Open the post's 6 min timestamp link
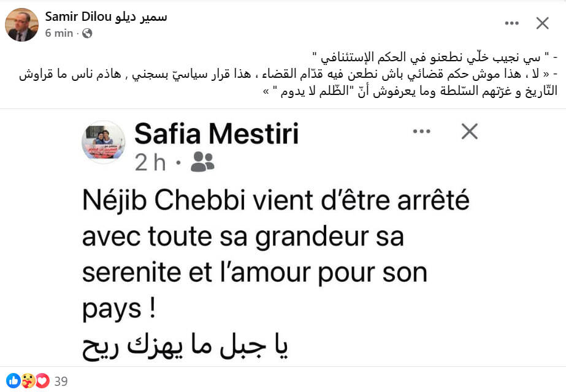The width and height of the screenshot is (566, 392). pyautogui.click(x=59, y=33)
